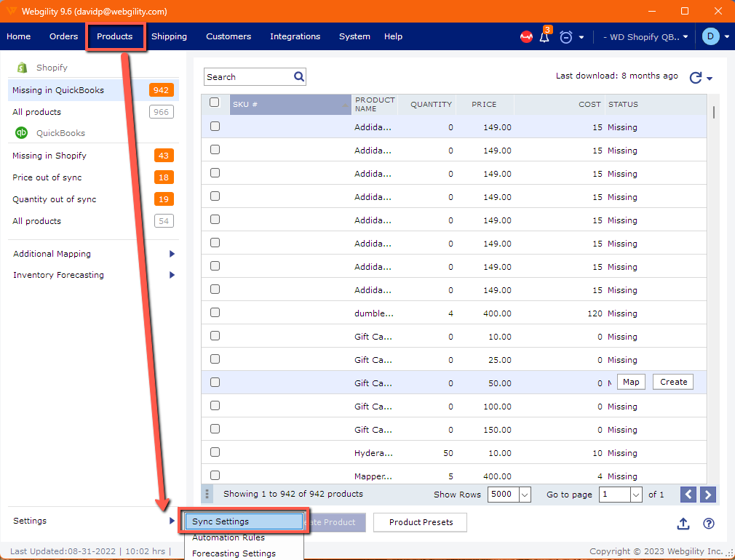Show All products with the 966 count
735x560 pixels.
[93, 112]
